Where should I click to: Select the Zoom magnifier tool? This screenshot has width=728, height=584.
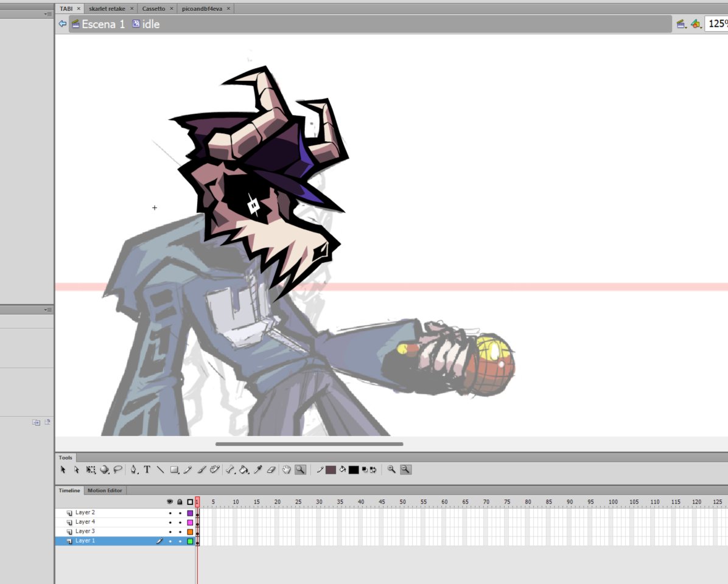click(x=301, y=470)
